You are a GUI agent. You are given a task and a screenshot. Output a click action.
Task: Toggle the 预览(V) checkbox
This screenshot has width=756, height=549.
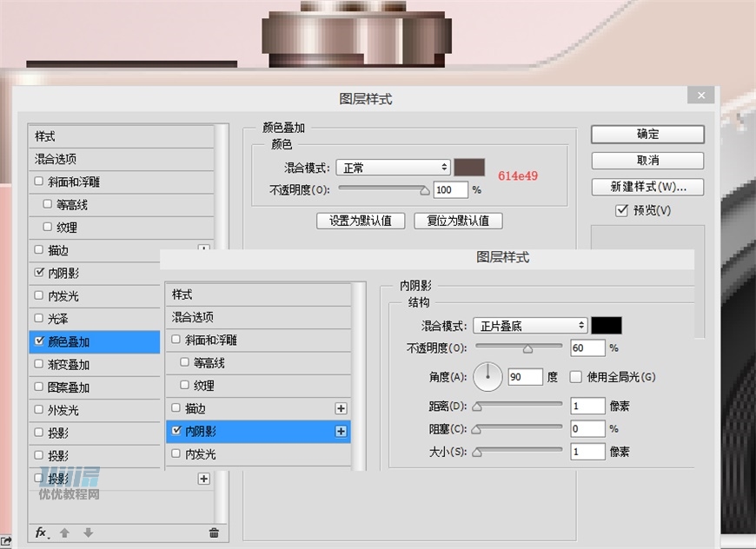click(621, 210)
